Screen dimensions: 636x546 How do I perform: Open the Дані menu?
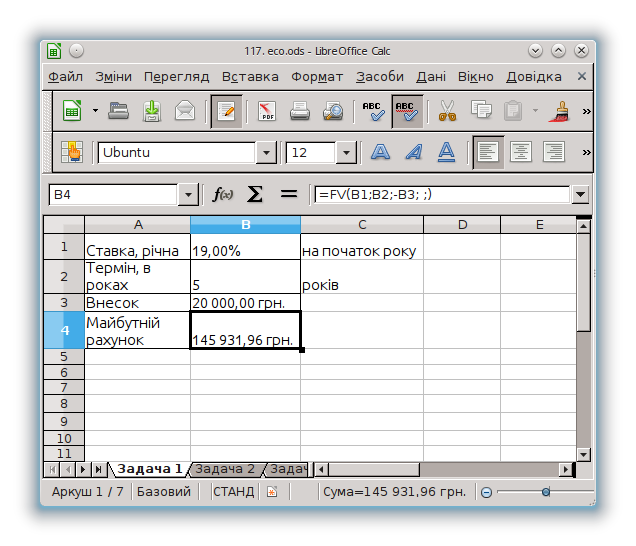(431, 77)
